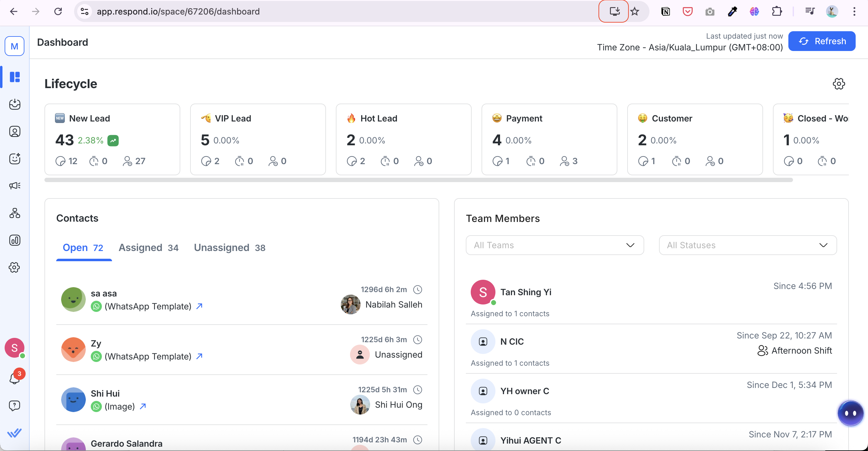The image size is (868, 451).
Task: Open the Workflows icon in sidebar
Action: [x=15, y=213]
